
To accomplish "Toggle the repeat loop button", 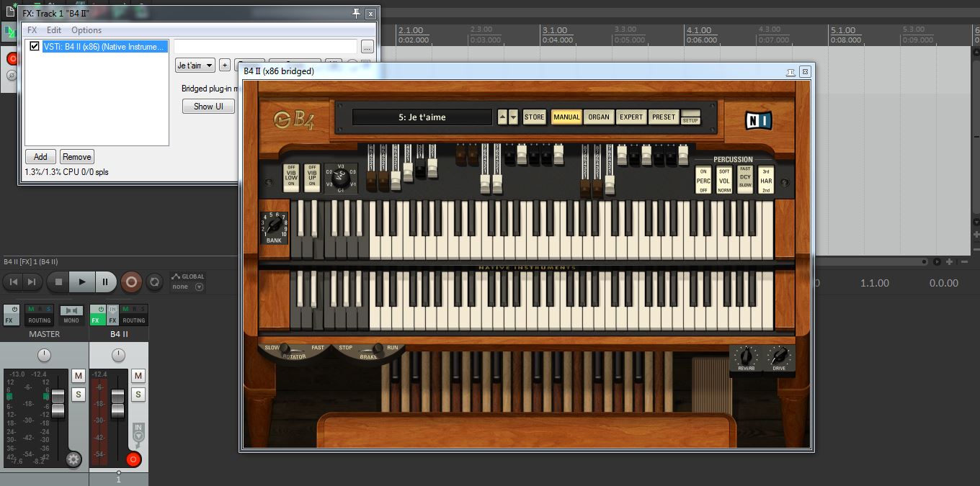I will 153,282.
